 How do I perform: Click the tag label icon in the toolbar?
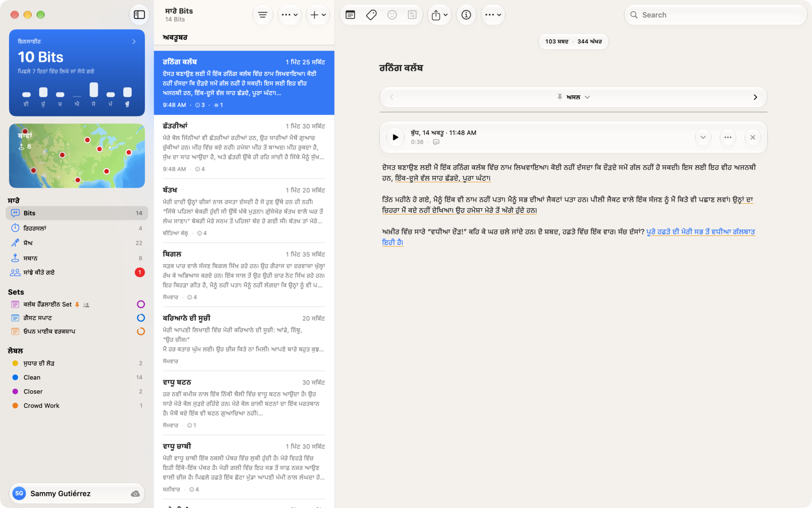[371, 15]
